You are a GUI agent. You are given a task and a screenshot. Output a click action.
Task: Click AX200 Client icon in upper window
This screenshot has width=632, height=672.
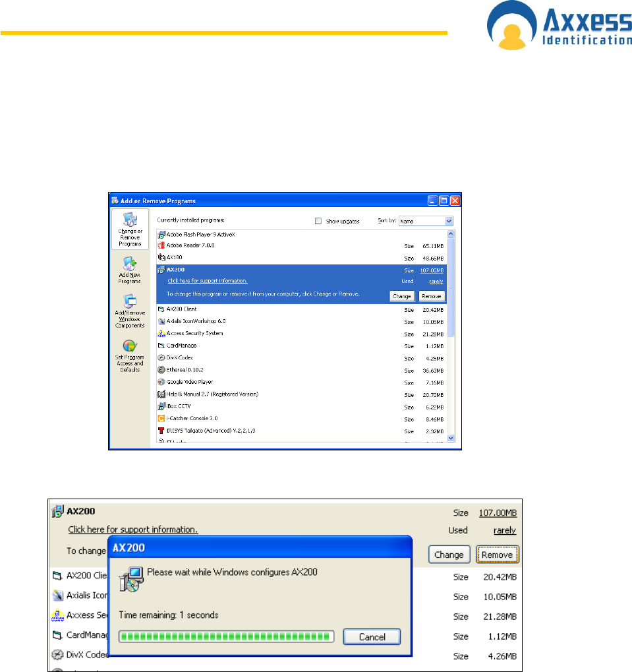click(161, 309)
